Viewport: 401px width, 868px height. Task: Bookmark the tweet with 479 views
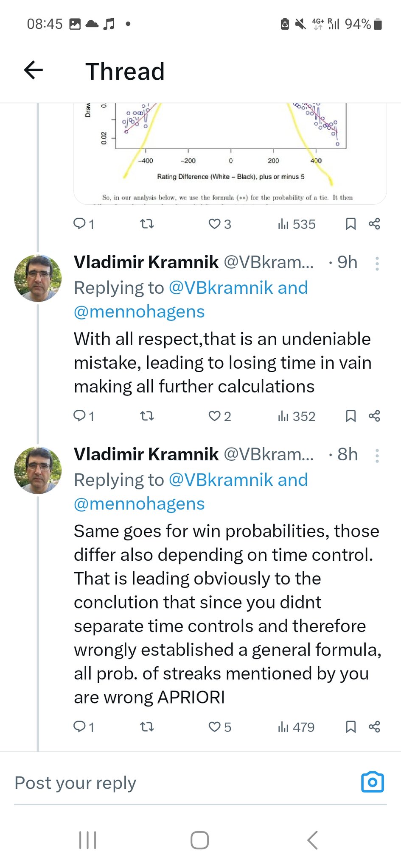[x=351, y=727]
